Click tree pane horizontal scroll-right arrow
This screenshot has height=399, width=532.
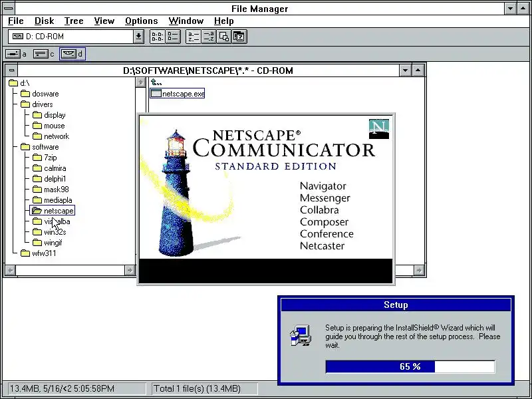point(130,271)
